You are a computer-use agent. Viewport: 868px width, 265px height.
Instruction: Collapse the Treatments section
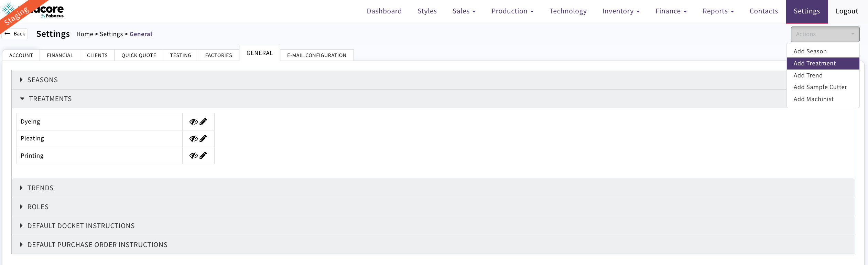[50, 99]
